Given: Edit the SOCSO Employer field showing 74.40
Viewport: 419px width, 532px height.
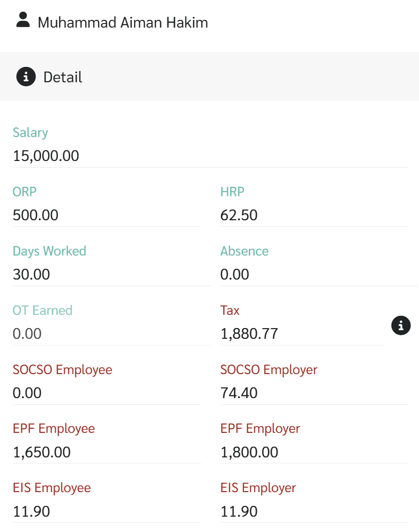Looking at the screenshot, I should tap(314, 393).
